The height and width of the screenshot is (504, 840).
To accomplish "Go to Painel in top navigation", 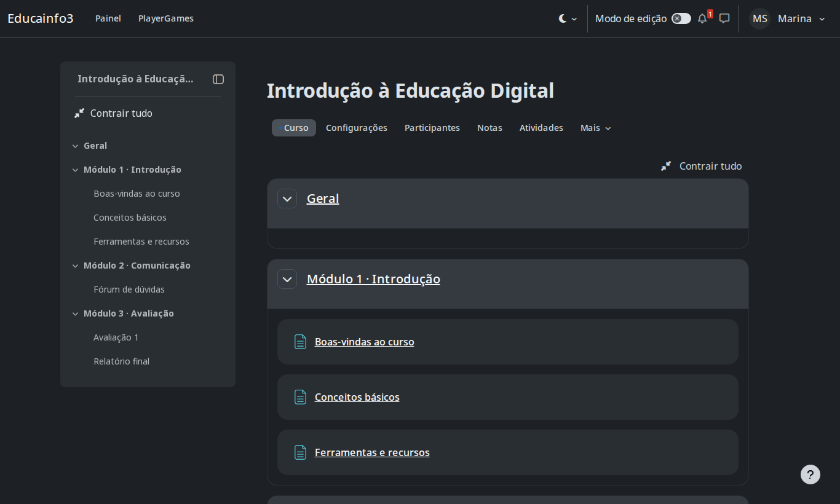I will 108,18.
